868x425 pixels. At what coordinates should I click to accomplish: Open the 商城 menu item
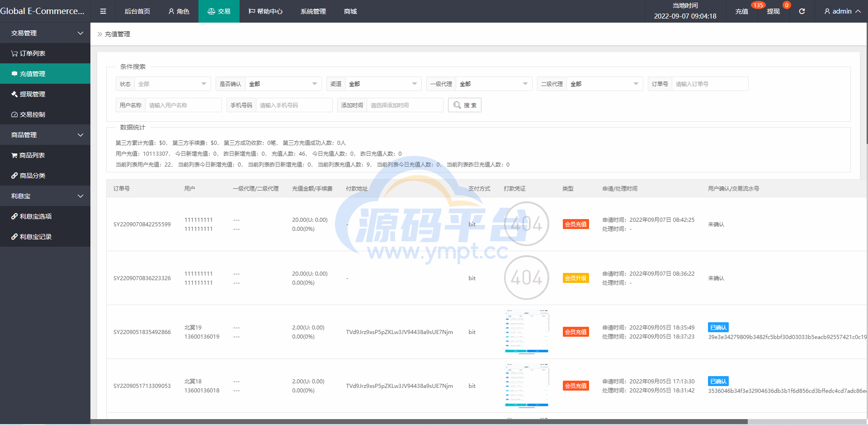pos(350,11)
